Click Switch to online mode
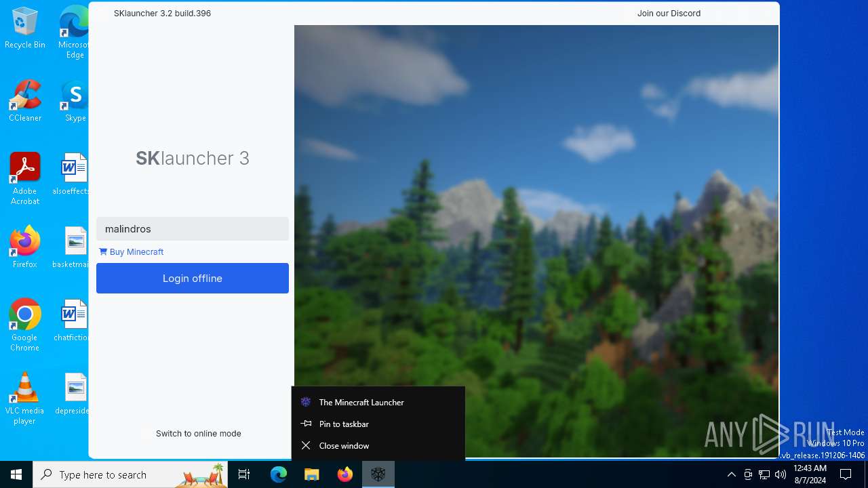Viewport: 868px width, 488px height. pyautogui.click(x=198, y=434)
